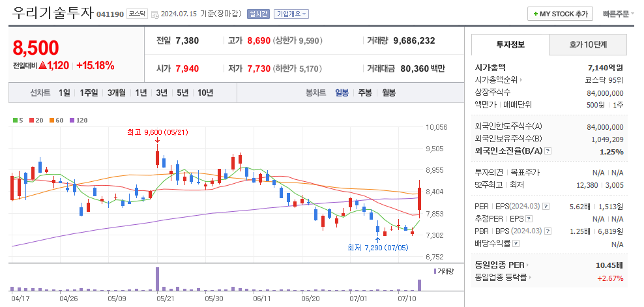Switch to 호가10단계 tab
Image resolution: width=644 pixels, height=307 pixels.
coord(588,45)
